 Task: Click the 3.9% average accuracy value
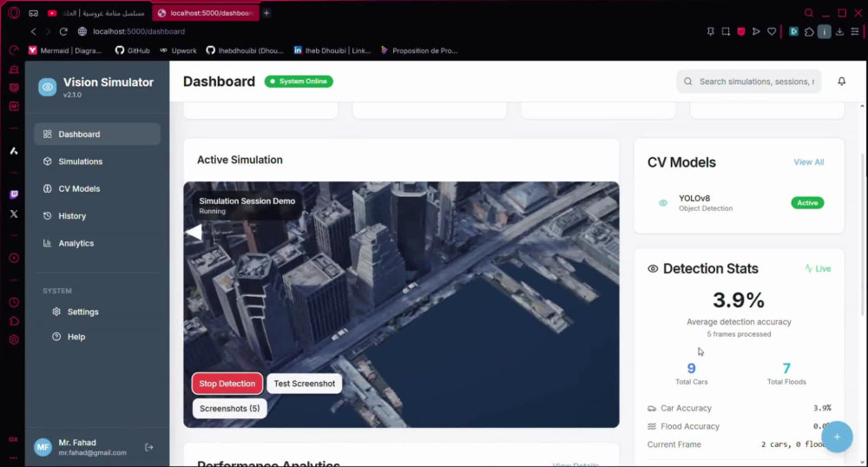point(739,299)
